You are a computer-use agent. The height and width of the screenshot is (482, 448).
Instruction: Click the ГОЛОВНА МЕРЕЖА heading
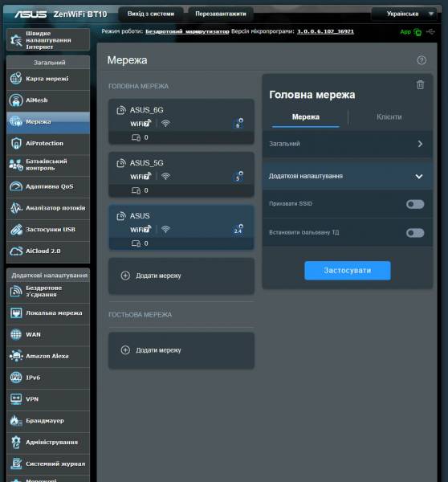tap(139, 87)
